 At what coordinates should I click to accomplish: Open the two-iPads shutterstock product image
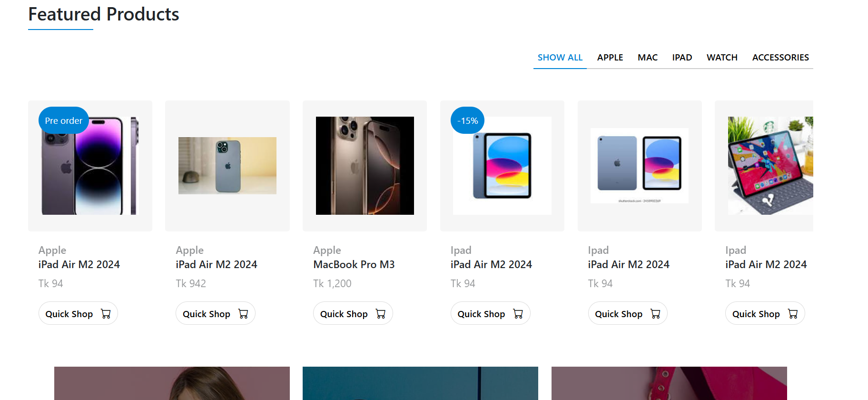[x=640, y=166]
